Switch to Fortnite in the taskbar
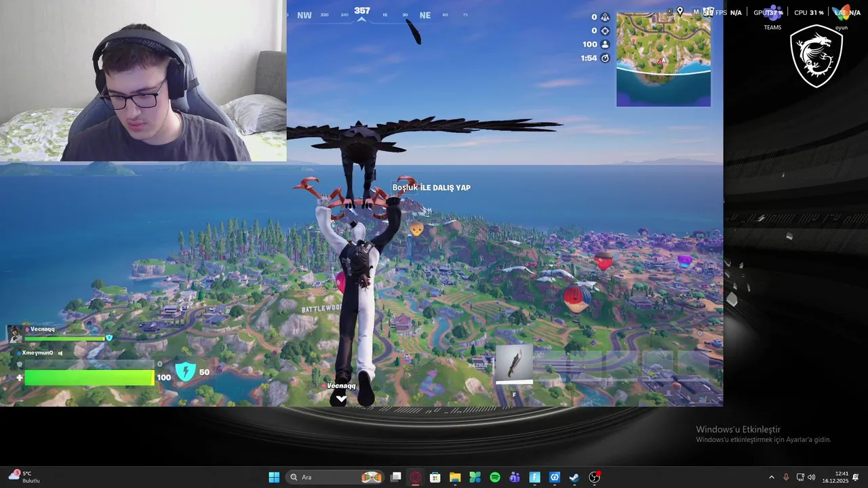The width and height of the screenshot is (868, 488). [534, 477]
